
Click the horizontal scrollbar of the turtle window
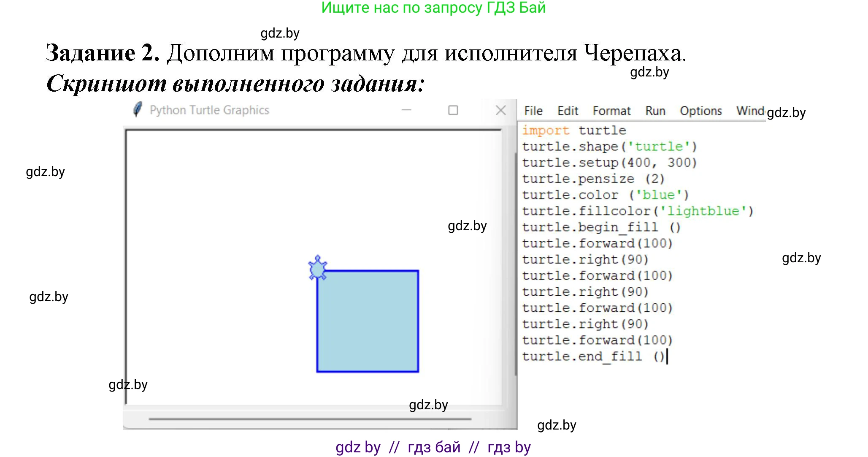[310, 419]
